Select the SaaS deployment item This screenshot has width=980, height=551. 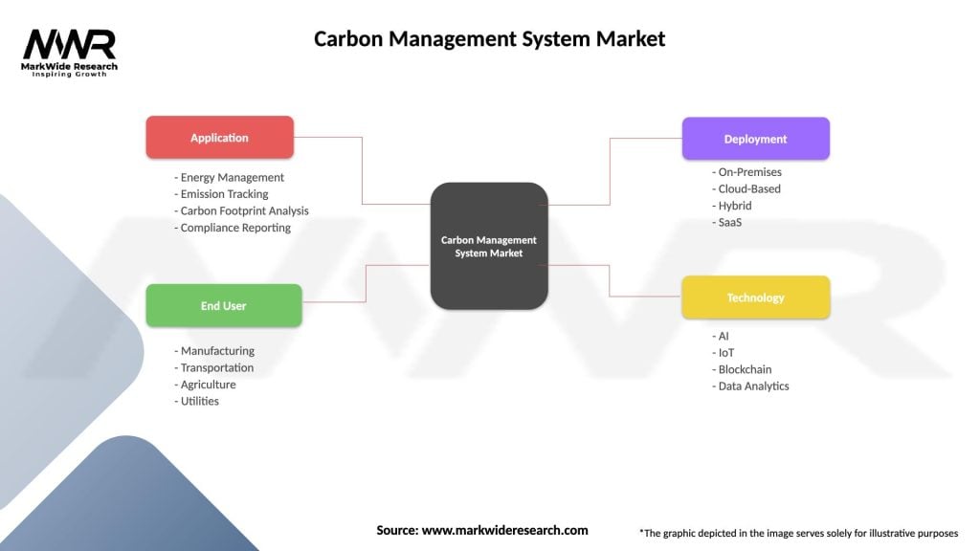point(728,222)
